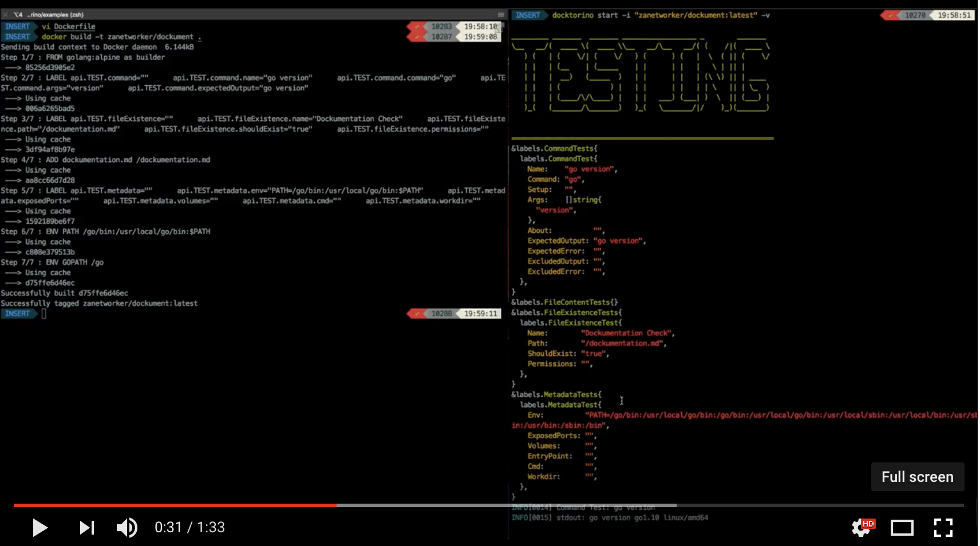Click the empty prompt cursor after last INSERT
Viewport: 980px width, 546px height.
(x=44, y=314)
